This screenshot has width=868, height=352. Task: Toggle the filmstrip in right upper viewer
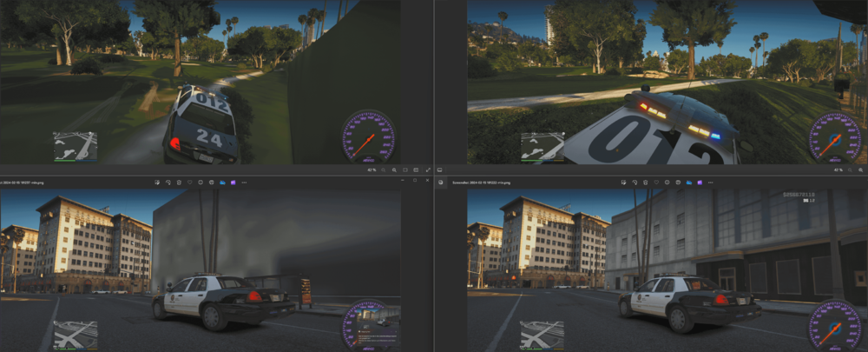click(x=439, y=169)
